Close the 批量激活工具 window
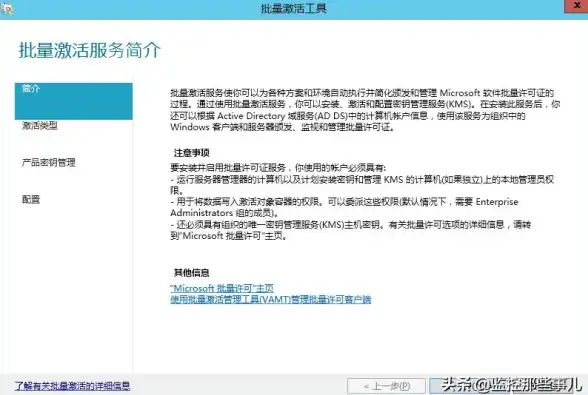 (577, 6)
